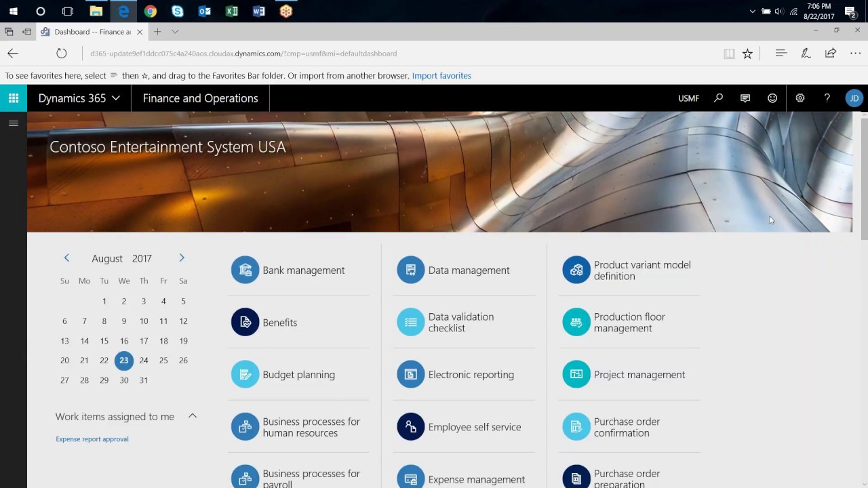Open the settings gear in header
Viewport: 868px width, 488px height.
[800, 98]
